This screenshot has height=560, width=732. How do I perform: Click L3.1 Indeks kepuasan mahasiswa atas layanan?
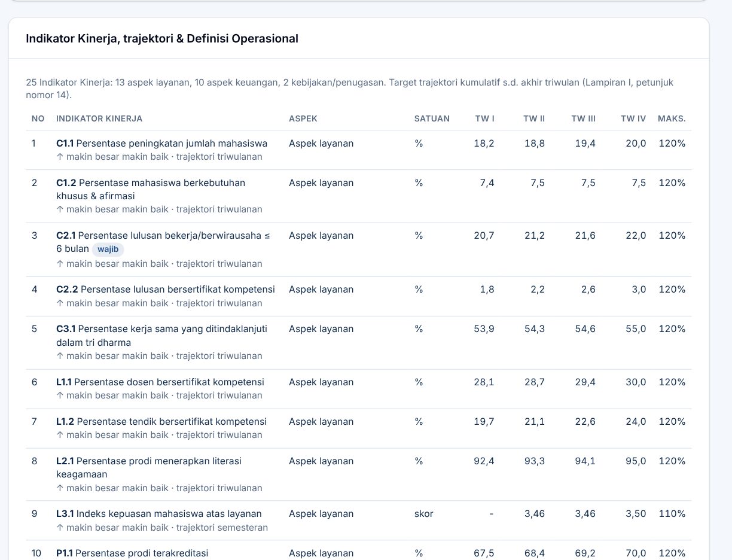pos(159,513)
